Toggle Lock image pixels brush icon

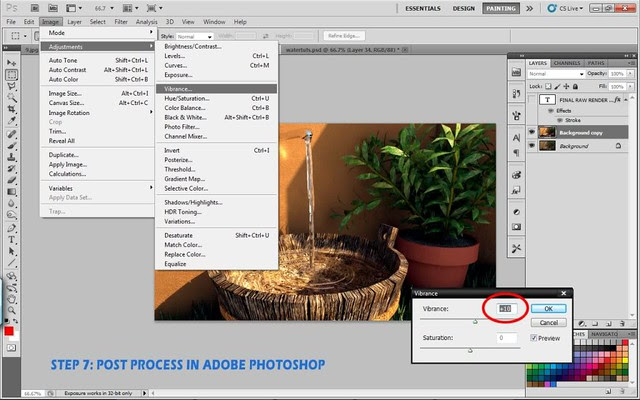557,86
